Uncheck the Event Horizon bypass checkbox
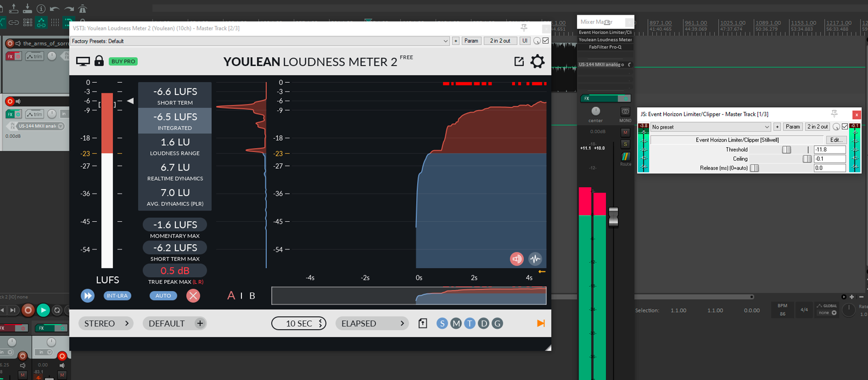This screenshot has height=380, width=868. 845,127
